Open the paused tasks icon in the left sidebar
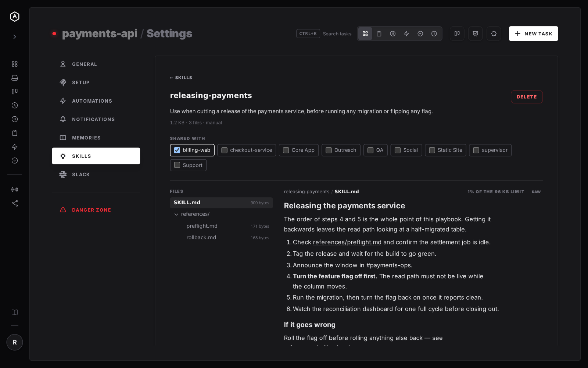The image size is (588, 368). [x=15, y=119]
